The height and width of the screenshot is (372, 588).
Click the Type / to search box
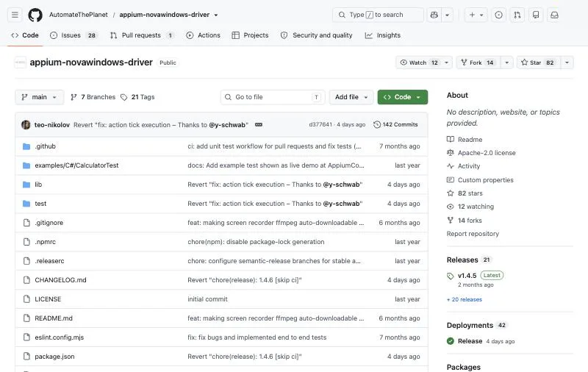point(378,15)
